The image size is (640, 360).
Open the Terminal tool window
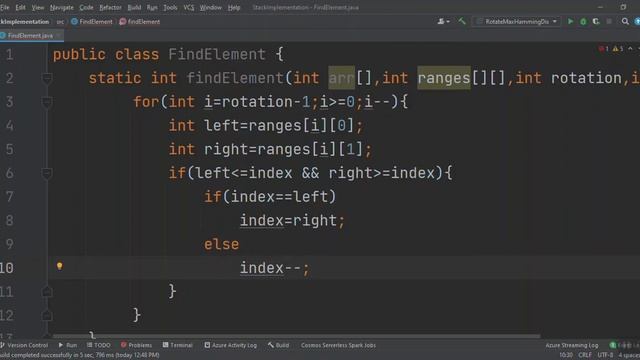(x=178, y=345)
